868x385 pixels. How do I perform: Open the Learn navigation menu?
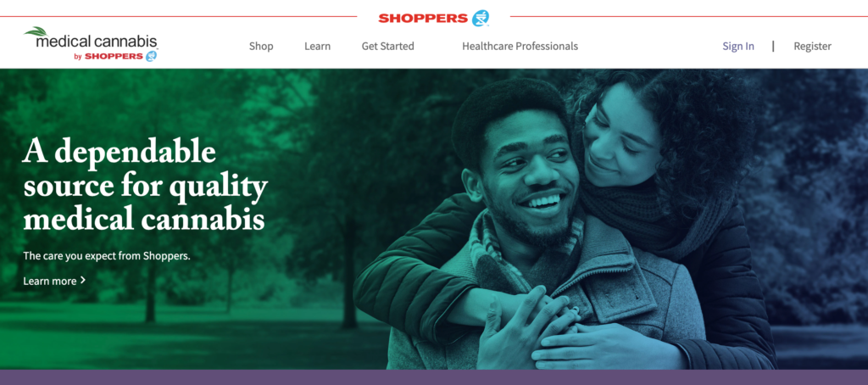(317, 47)
